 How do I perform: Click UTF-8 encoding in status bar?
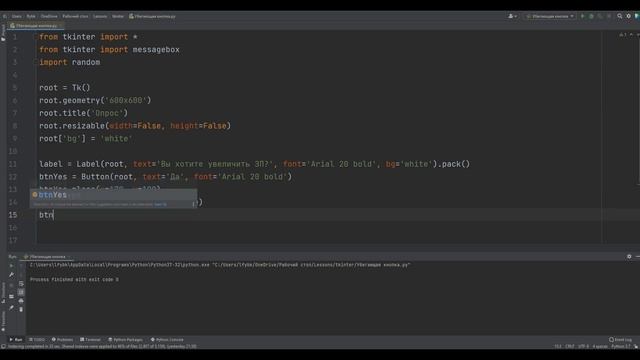(583, 347)
